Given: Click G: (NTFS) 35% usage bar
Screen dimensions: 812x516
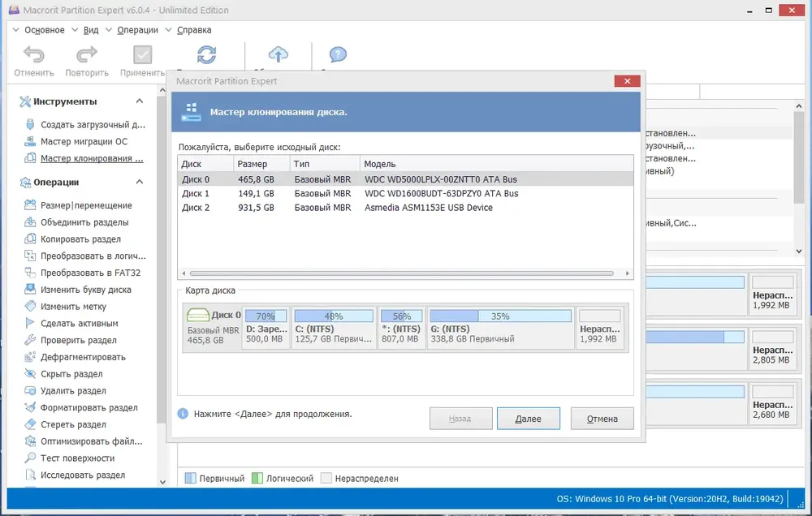Looking at the screenshot, I should point(500,316).
